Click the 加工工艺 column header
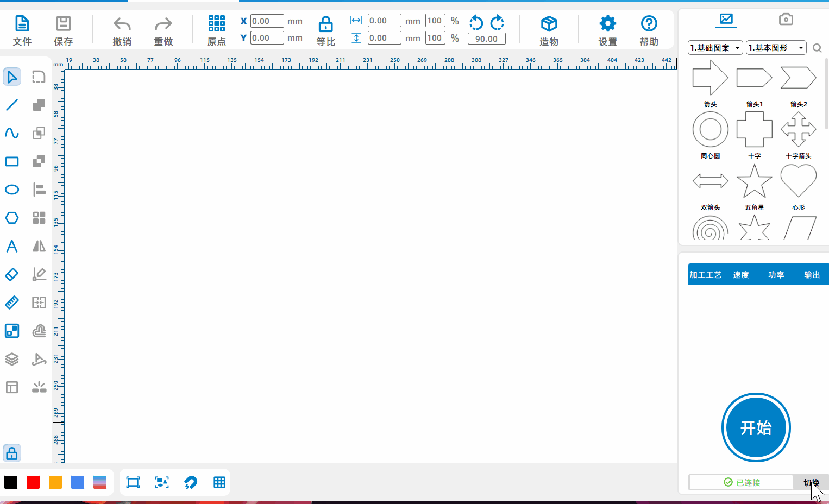The image size is (829, 504). [706, 275]
